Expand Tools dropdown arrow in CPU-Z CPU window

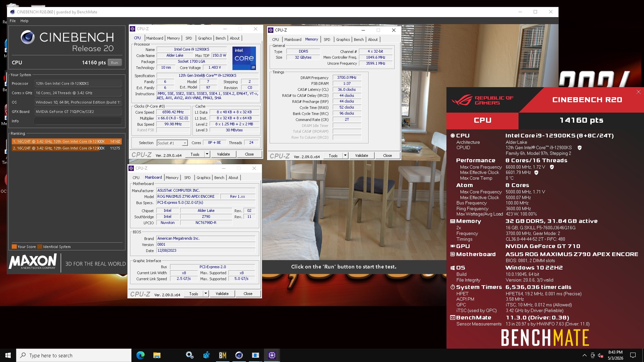tap(207, 154)
